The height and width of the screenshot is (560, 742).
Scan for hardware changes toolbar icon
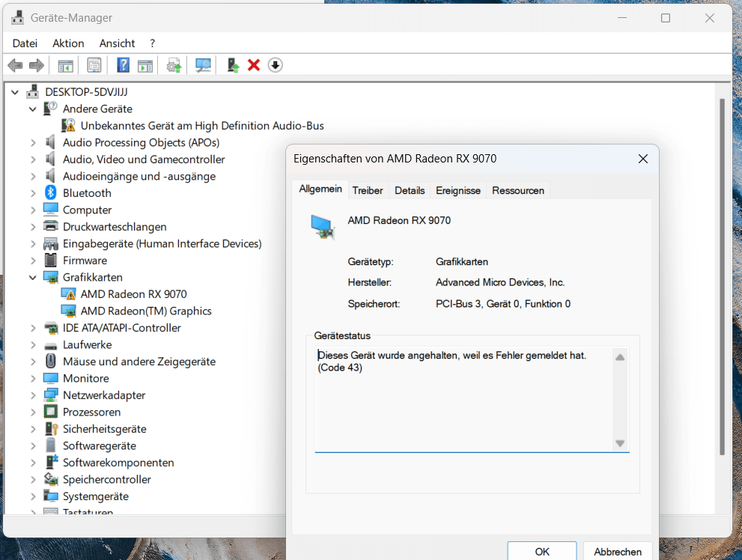[203, 65]
